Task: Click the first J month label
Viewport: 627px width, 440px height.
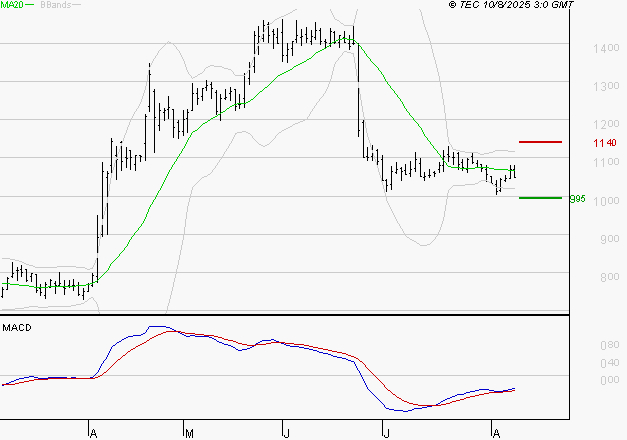Action: (286, 434)
